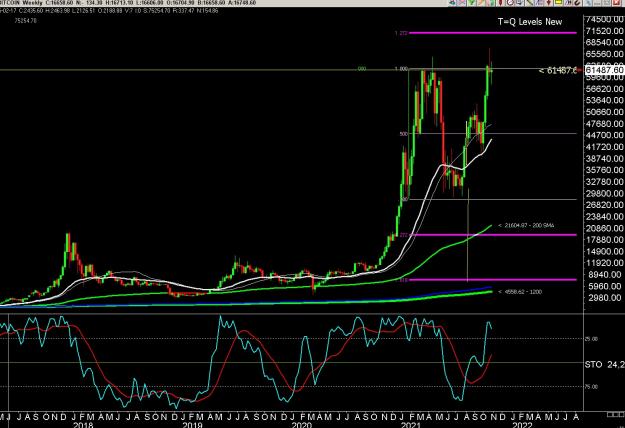This screenshot has width=625, height=428.
Task: Click the yellow rectangle toolbar icon
Action: (558, 2)
